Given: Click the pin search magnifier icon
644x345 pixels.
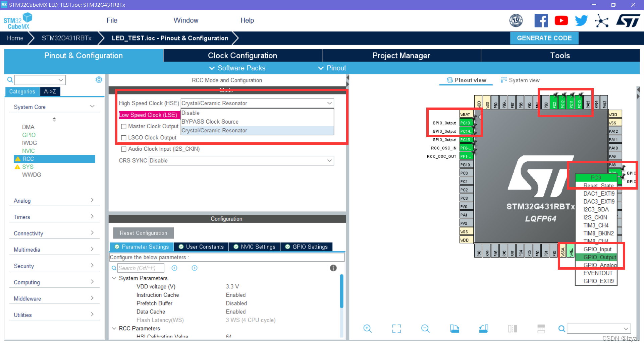Looking at the screenshot, I should [561, 329].
